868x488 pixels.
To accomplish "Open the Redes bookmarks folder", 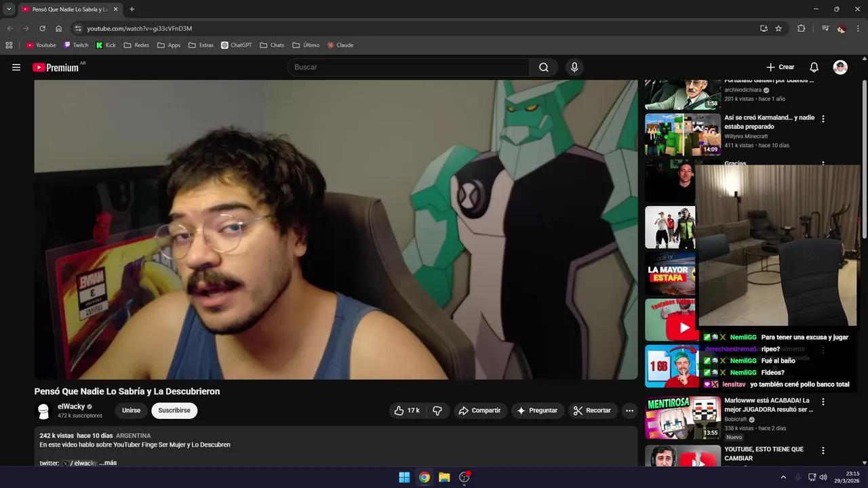I will (136, 45).
